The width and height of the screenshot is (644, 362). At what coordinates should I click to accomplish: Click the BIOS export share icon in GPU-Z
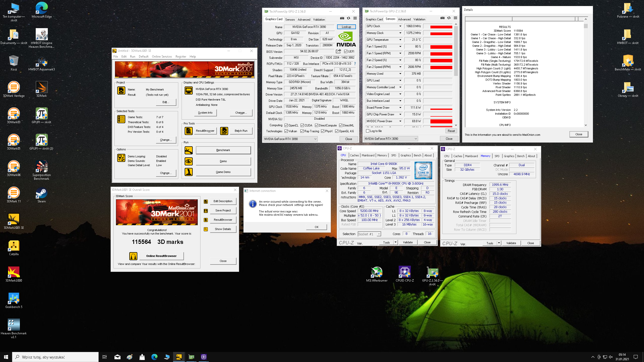(x=338, y=51)
